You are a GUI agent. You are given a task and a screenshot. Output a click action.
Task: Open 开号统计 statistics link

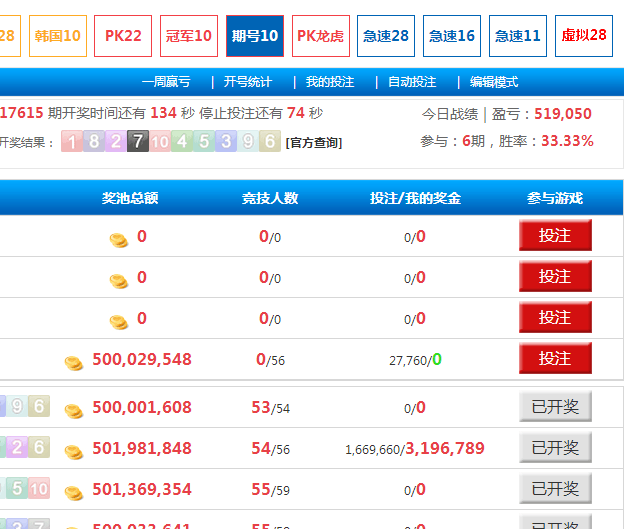(247, 82)
